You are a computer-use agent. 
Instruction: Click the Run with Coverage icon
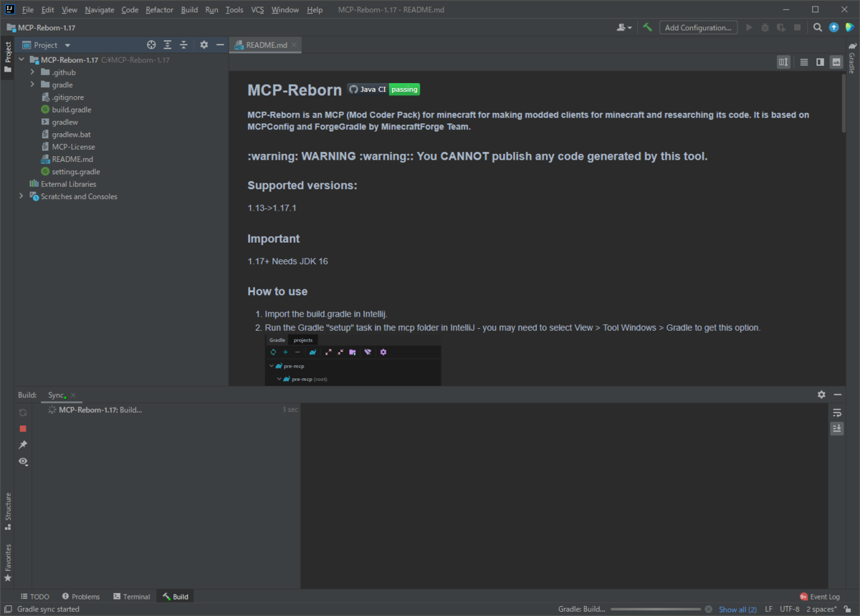781,27
